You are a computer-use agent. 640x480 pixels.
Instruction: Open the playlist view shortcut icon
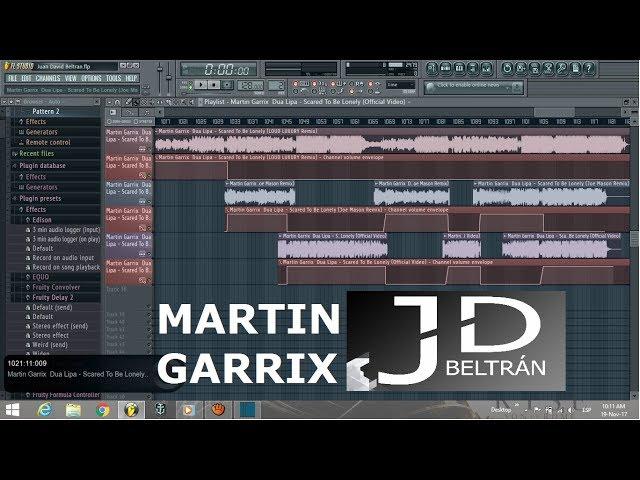point(432,68)
